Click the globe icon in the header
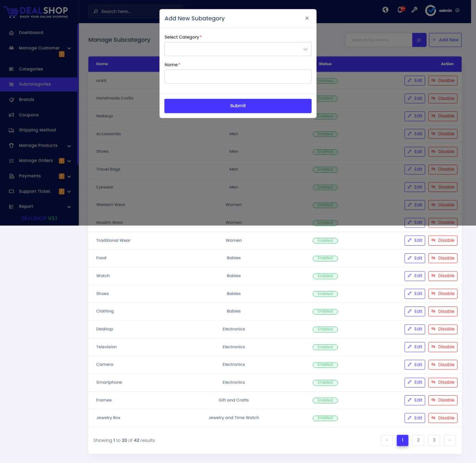Viewport: 476px width, 463px height. (x=385, y=10)
